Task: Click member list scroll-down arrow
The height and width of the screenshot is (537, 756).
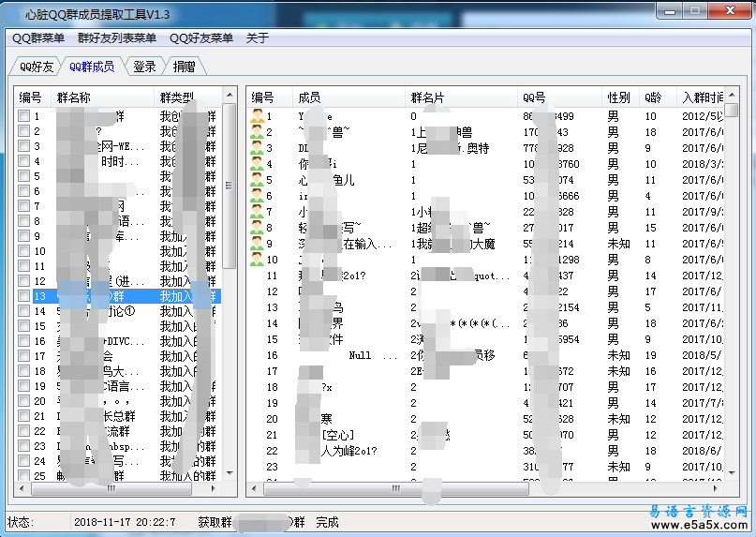Action: (x=732, y=473)
